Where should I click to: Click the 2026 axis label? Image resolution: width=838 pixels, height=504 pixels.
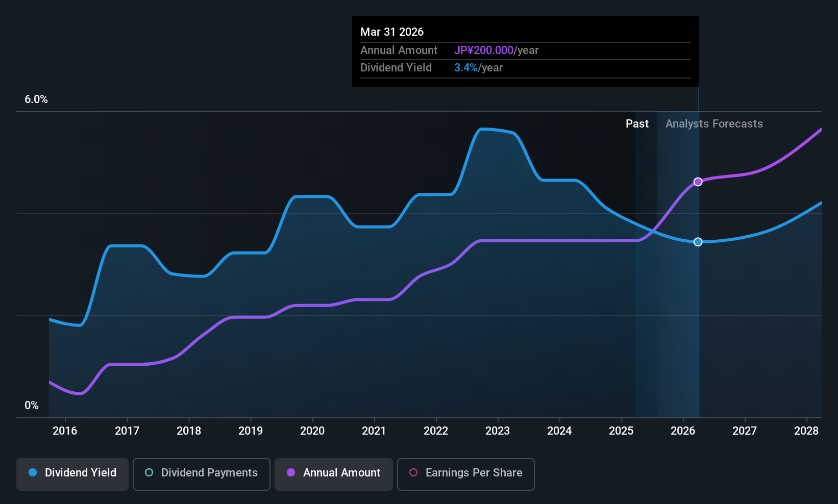point(683,431)
